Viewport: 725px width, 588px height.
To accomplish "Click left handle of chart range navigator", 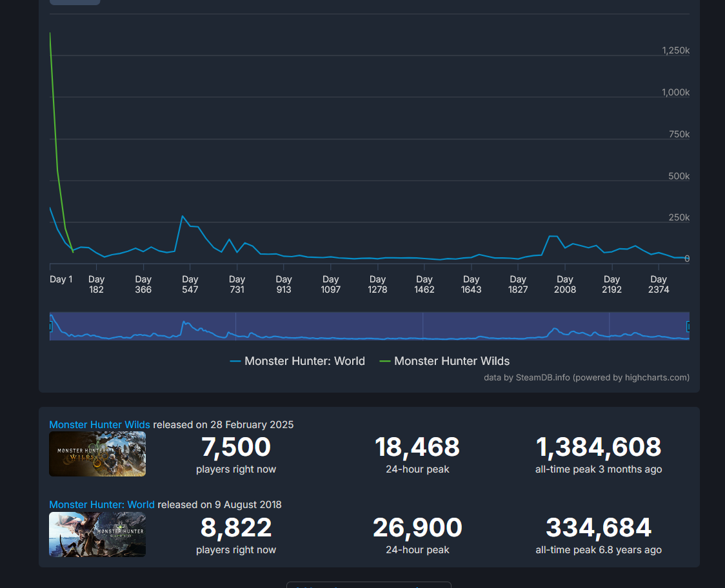I will [x=50, y=326].
